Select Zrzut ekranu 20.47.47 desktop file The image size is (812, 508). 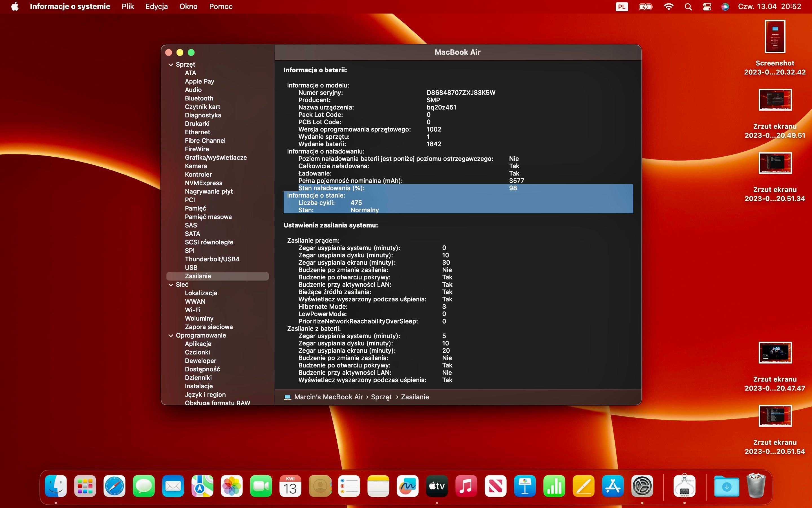pos(775,367)
